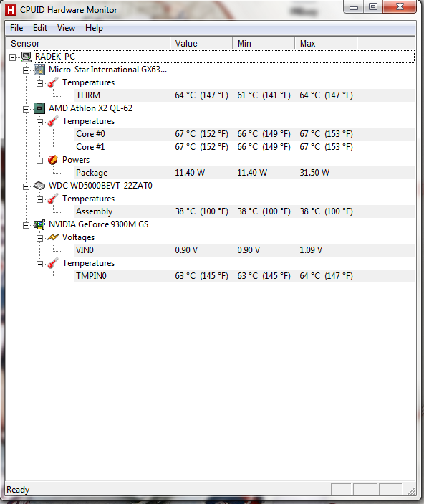Click the Powers flame icon

point(53,160)
